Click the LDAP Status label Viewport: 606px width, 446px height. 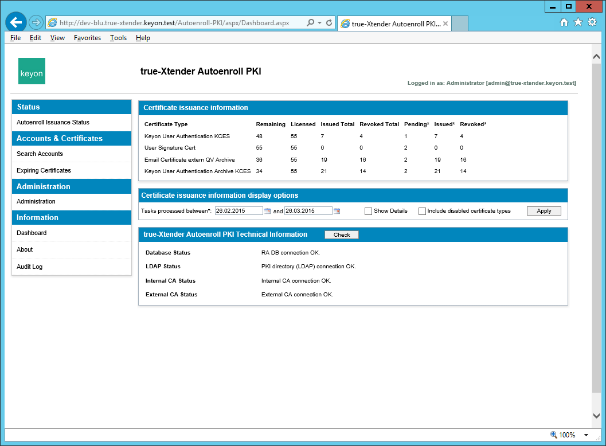(163, 266)
